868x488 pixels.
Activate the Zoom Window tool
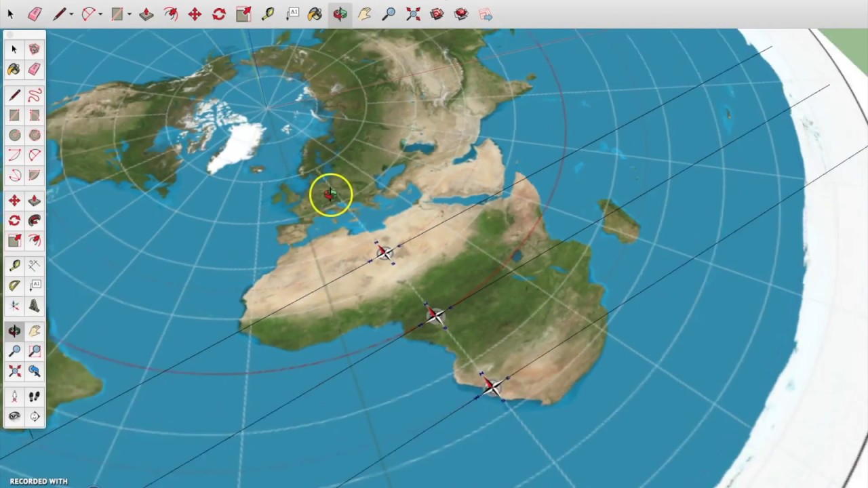[35, 350]
